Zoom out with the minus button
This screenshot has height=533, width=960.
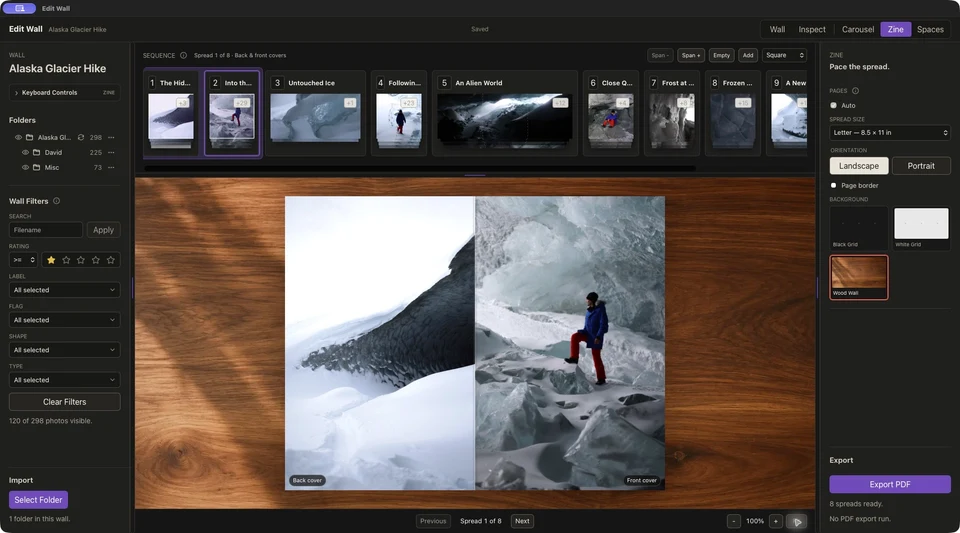point(733,521)
